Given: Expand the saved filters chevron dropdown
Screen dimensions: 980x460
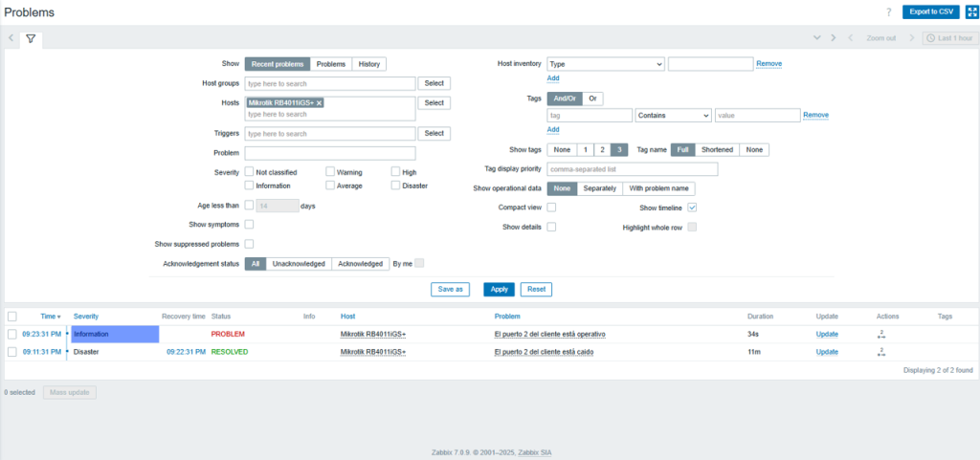Looking at the screenshot, I should coord(816,38).
